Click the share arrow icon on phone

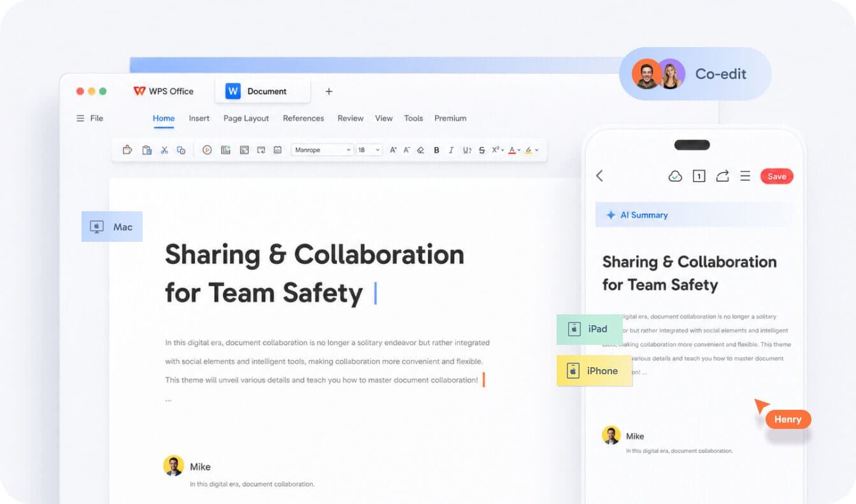(722, 176)
